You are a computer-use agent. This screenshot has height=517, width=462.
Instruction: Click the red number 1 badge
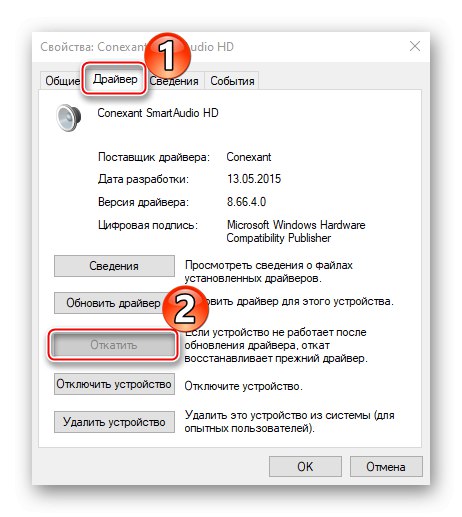pyautogui.click(x=168, y=55)
